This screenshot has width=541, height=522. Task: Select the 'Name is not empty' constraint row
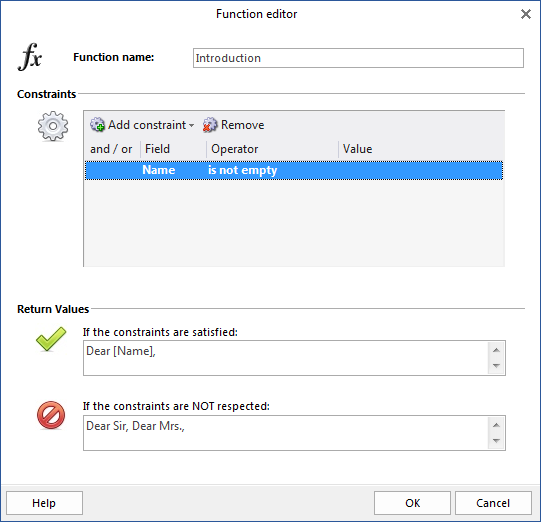click(x=294, y=170)
